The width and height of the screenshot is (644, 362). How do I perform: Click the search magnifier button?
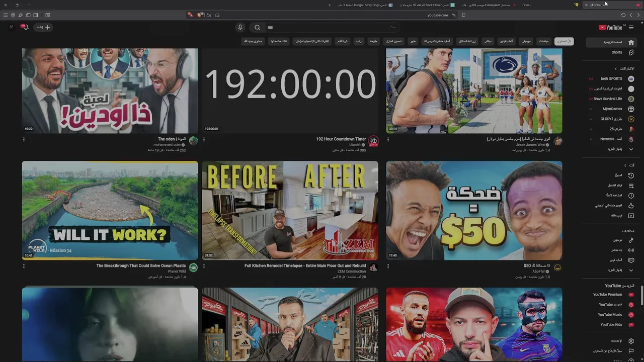tap(257, 28)
